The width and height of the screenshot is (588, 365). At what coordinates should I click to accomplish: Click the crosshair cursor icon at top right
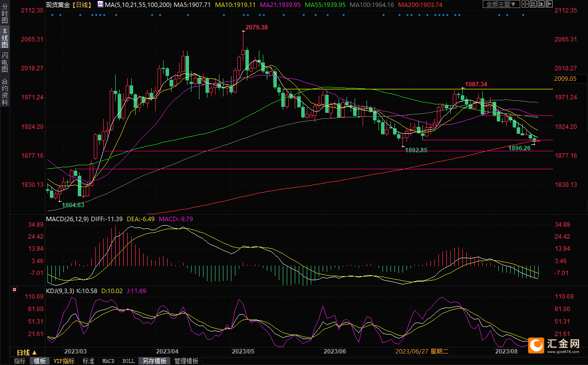(525, 4)
